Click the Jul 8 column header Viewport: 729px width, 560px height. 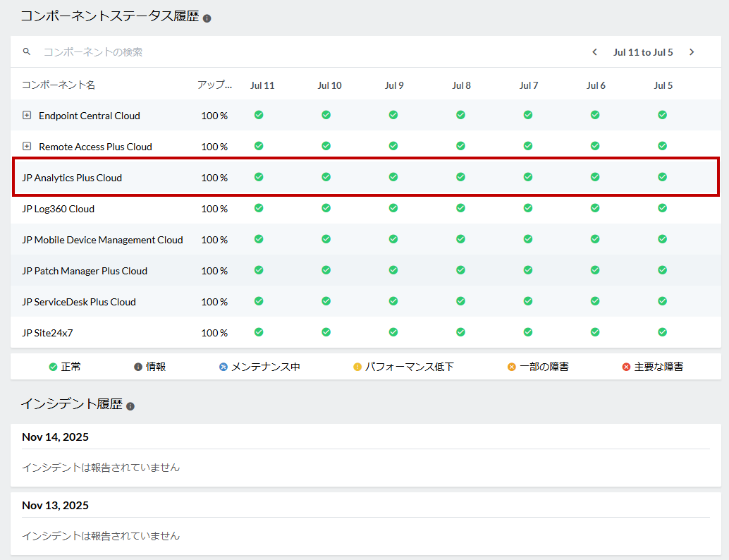(x=461, y=85)
